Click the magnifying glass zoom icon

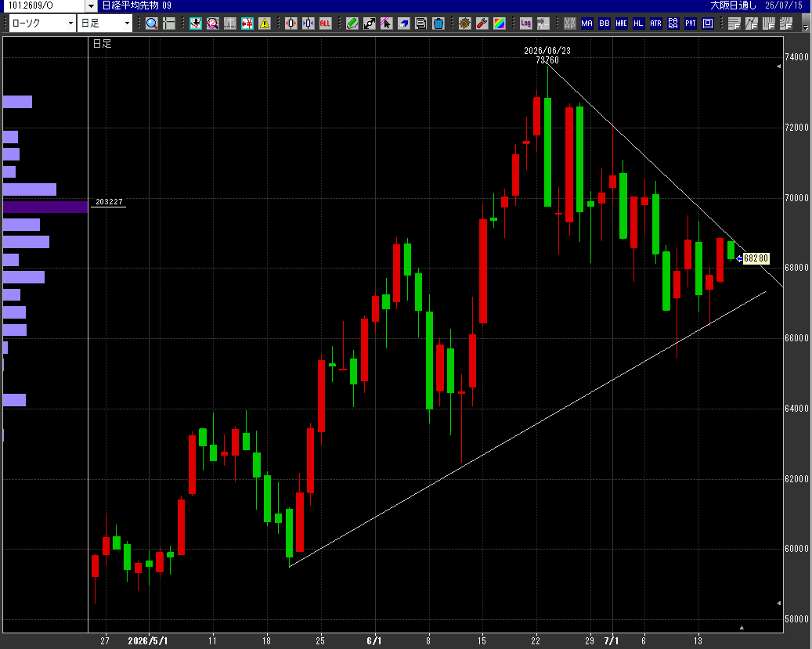tap(152, 23)
